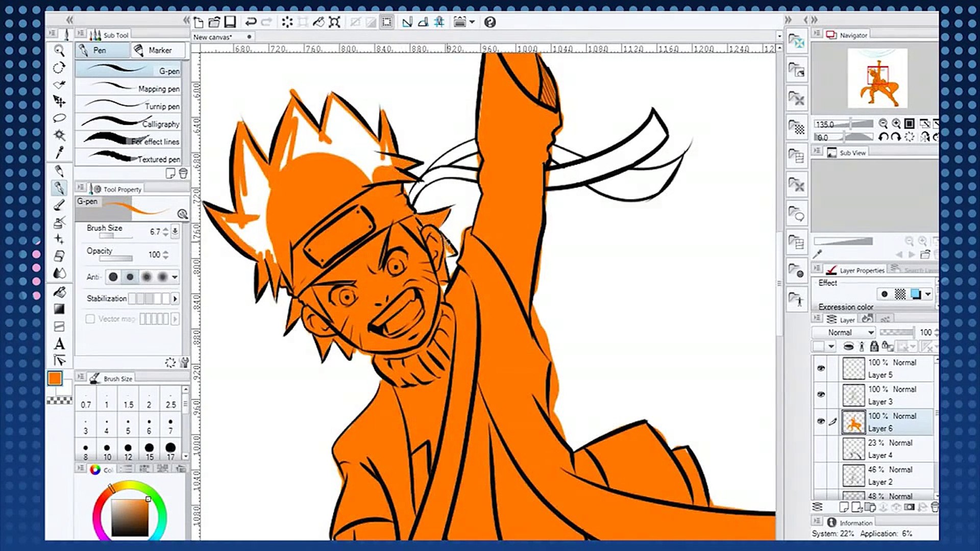The width and height of the screenshot is (980, 551).
Task: Click the Save floppy disk icon
Action: pyautogui.click(x=230, y=22)
